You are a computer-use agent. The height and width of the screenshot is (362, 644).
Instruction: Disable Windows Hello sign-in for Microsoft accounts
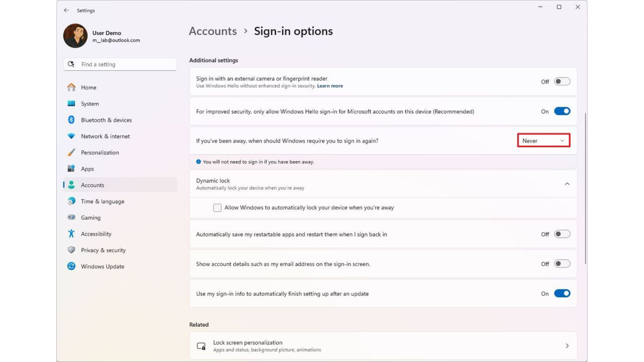(x=562, y=111)
